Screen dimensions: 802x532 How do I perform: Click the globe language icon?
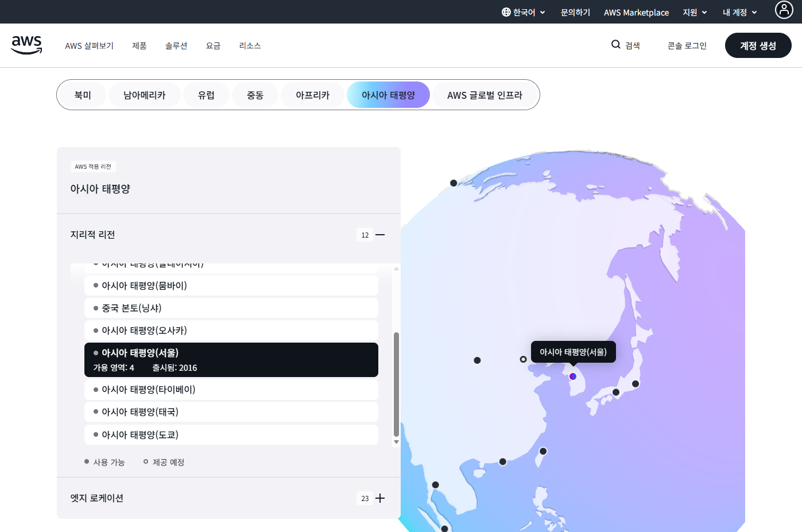pos(506,12)
